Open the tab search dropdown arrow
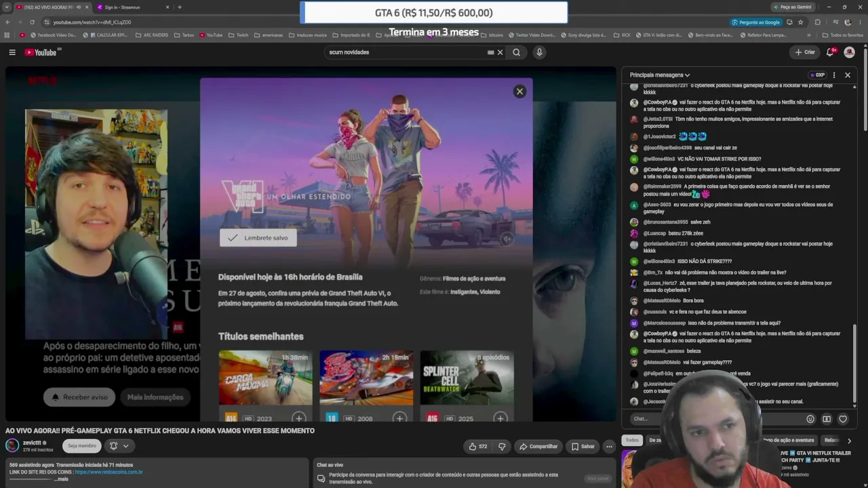868x488 pixels. coord(6,7)
